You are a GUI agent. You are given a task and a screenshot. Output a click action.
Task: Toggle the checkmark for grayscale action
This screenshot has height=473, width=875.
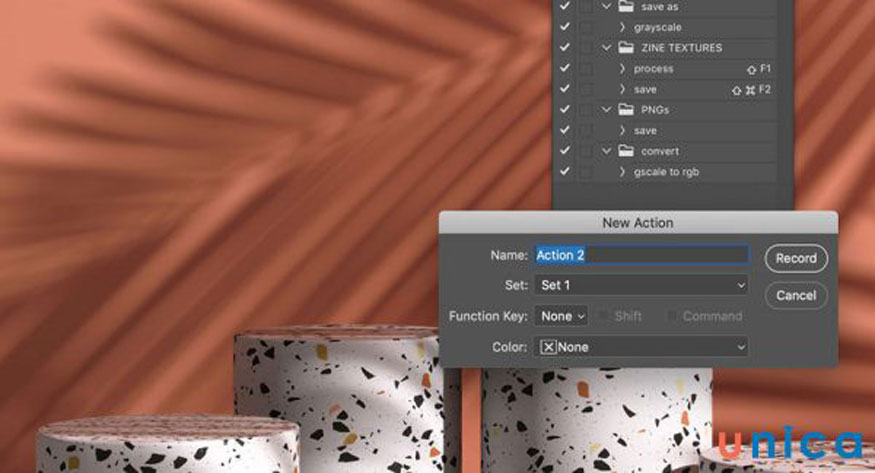pos(565,27)
